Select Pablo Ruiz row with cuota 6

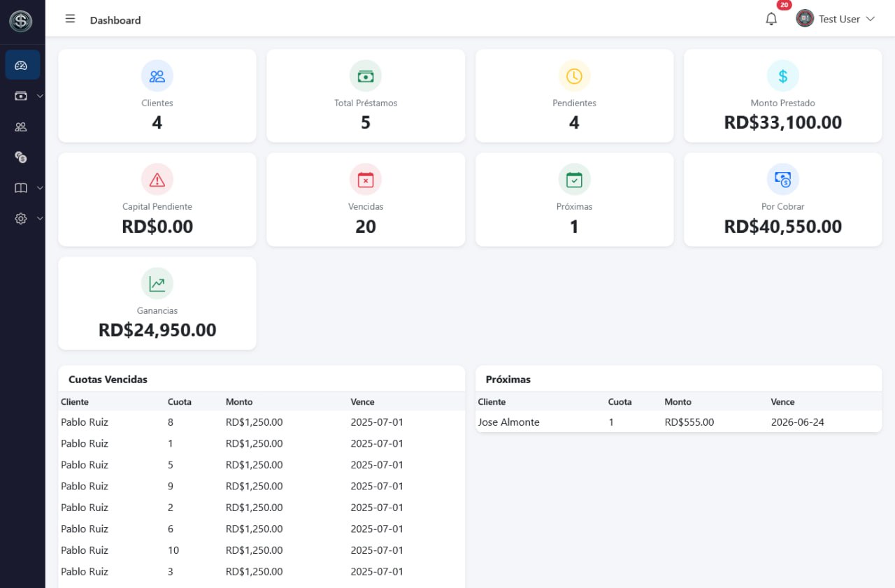262,529
